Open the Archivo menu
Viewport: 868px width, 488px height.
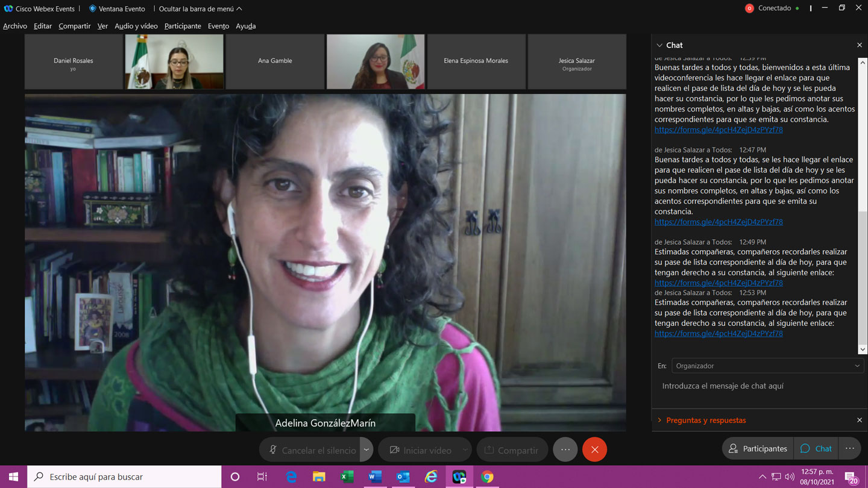15,26
